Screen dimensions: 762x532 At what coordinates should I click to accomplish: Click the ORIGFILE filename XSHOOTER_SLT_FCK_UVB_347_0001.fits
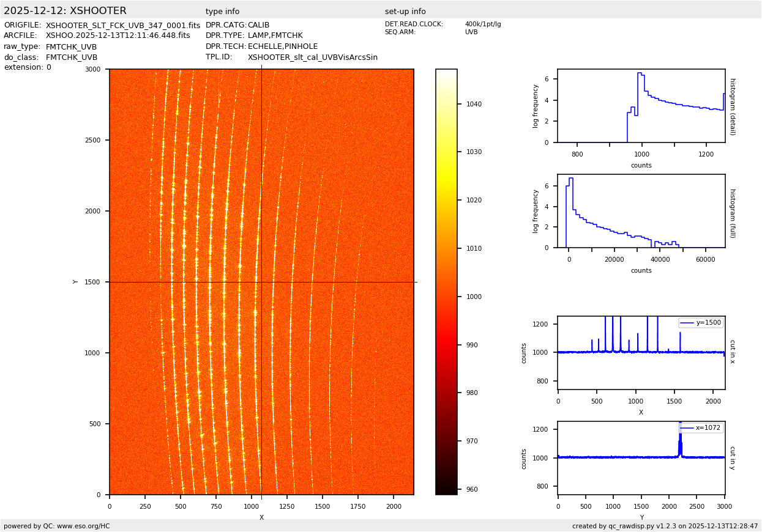[x=123, y=26]
